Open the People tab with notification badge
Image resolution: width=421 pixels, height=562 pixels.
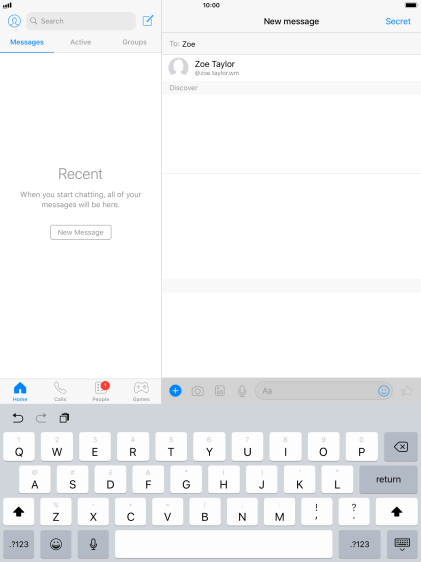101,391
